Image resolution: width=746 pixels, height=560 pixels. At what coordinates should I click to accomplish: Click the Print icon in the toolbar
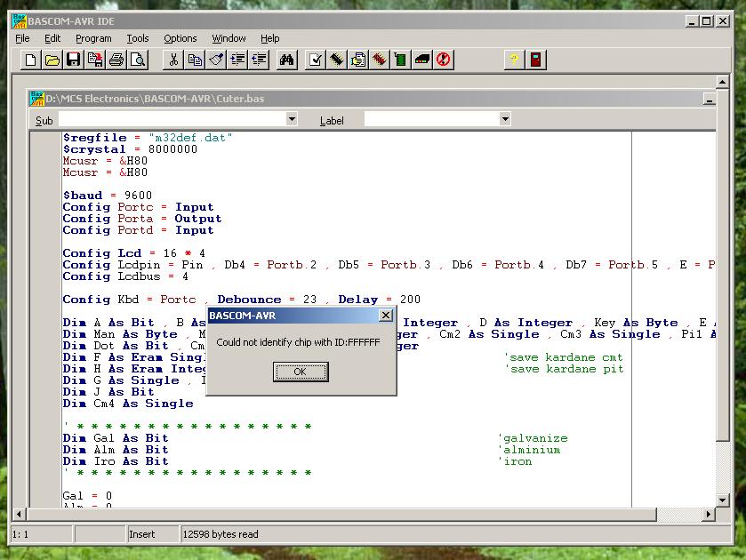tap(116, 60)
